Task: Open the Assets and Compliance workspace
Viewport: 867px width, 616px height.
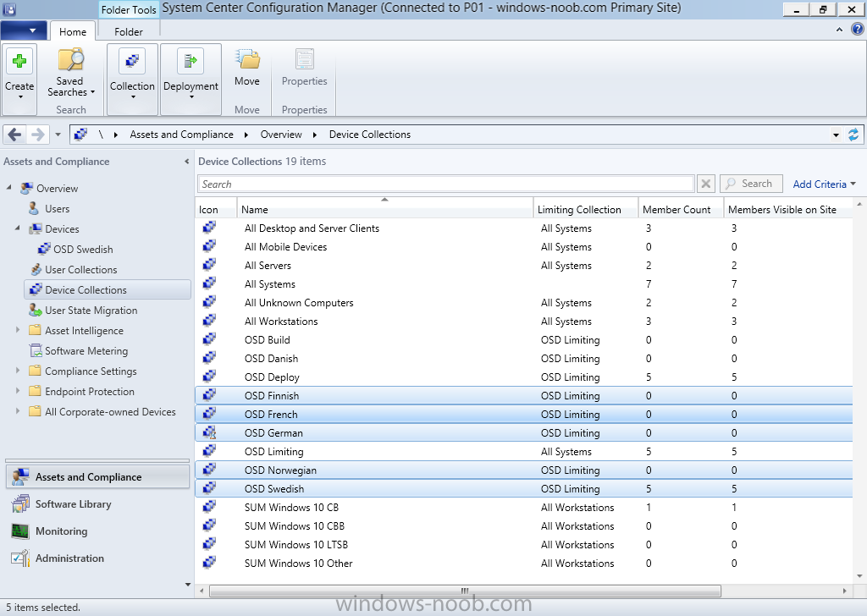Action: 98,476
